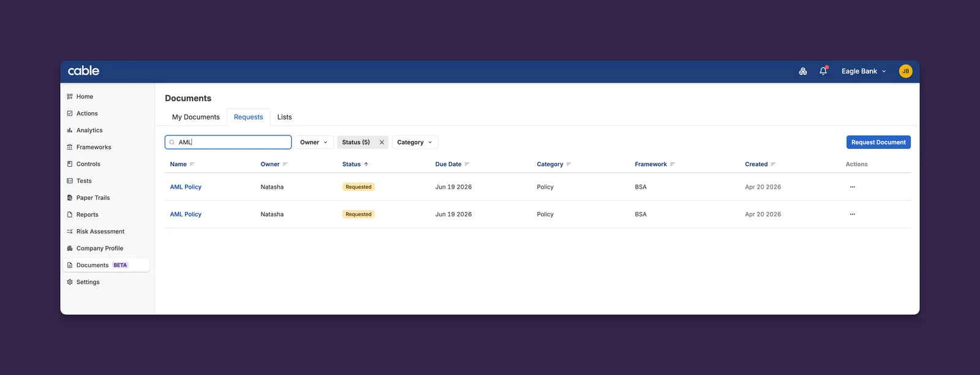The height and width of the screenshot is (375, 980).
Task: Sort by Created column icon
Action: click(x=773, y=164)
